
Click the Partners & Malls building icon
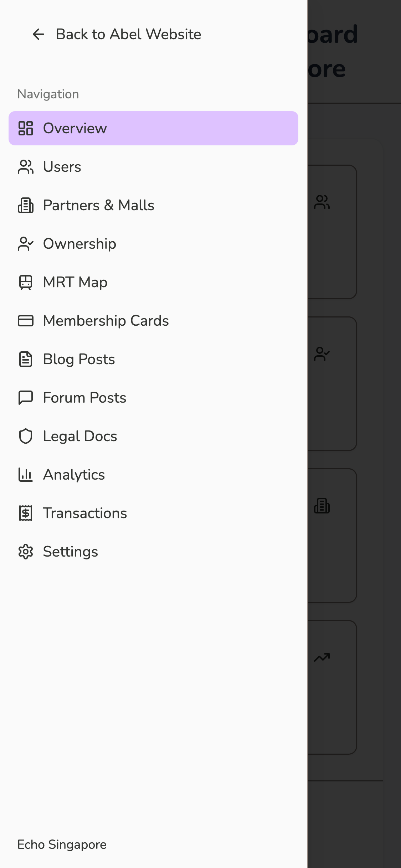[26, 205]
